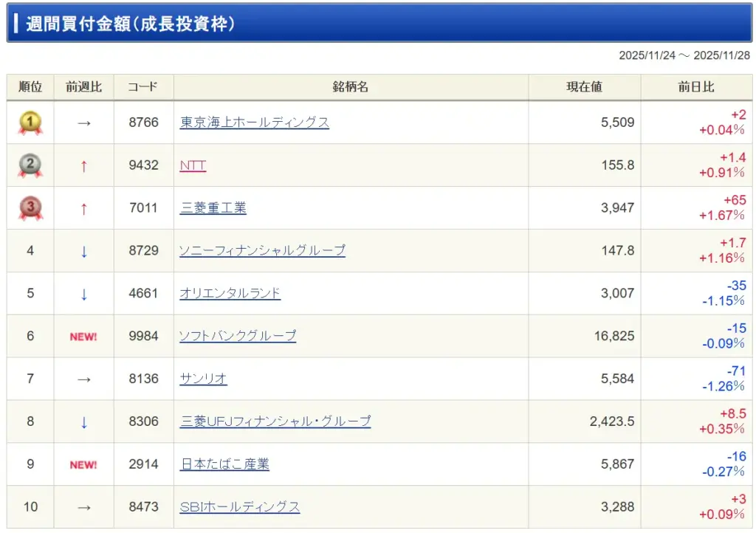Click the blue down arrow for Oriental Land

(83, 294)
